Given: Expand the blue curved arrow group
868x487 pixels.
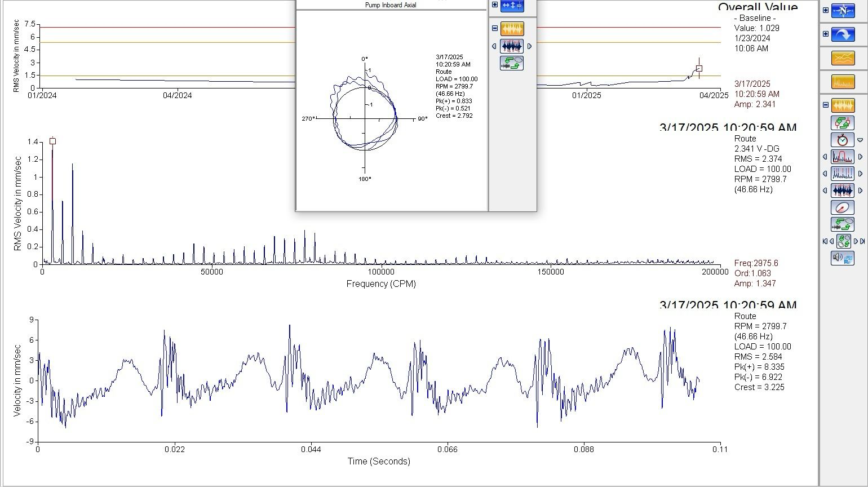Looking at the screenshot, I should point(826,34).
